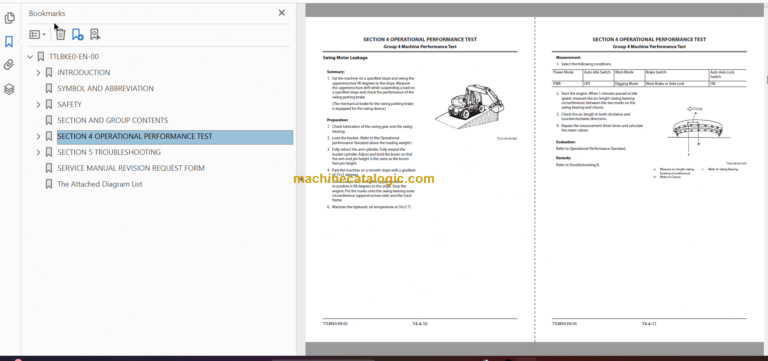Find the current bookmark icon
The height and width of the screenshot is (361, 768).
(x=95, y=34)
